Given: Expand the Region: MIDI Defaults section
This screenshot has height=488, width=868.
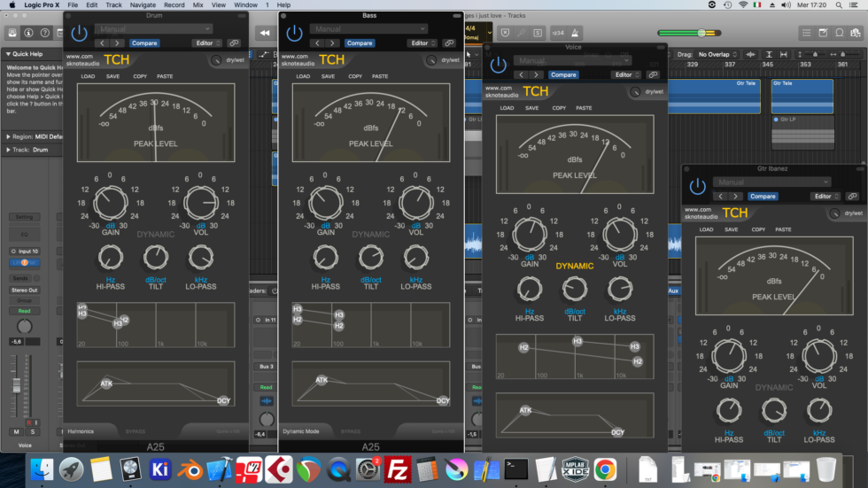Looking at the screenshot, I should click(x=8, y=136).
